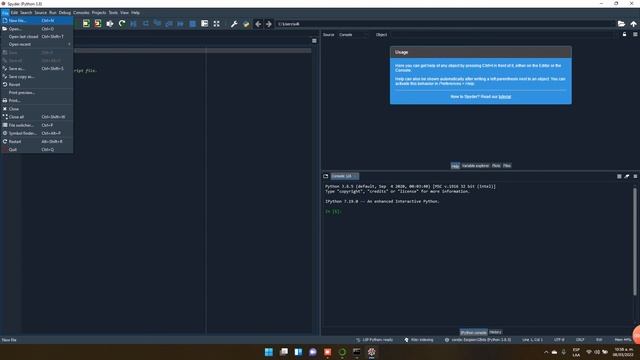Click the Stop debugging square icon
Image resolution: width=640 pixels, height=360 pixels.
pos(193,24)
